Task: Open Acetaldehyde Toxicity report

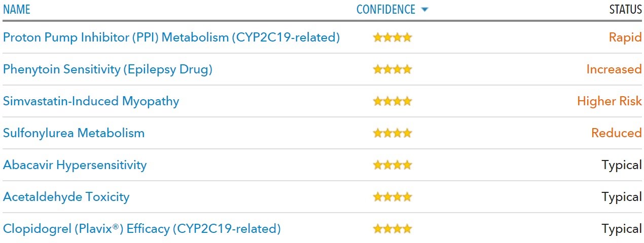Action: (x=66, y=197)
